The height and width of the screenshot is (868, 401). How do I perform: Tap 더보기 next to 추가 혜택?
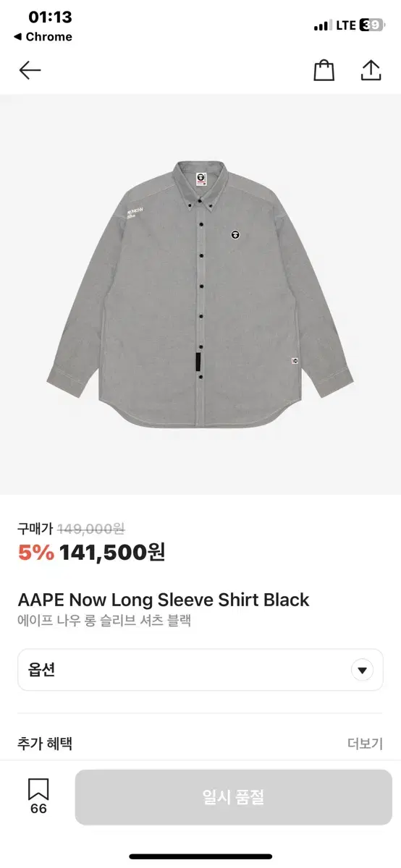point(366,744)
